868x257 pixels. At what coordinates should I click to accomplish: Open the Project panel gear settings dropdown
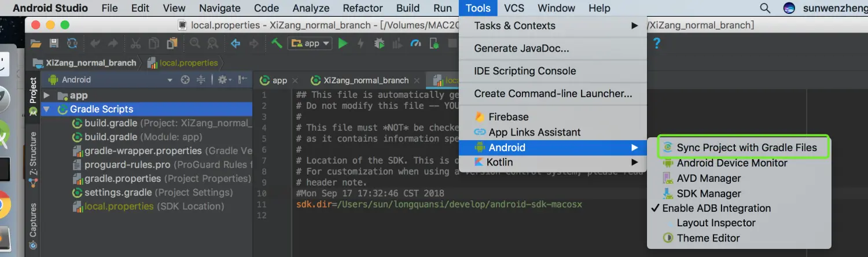click(225, 80)
